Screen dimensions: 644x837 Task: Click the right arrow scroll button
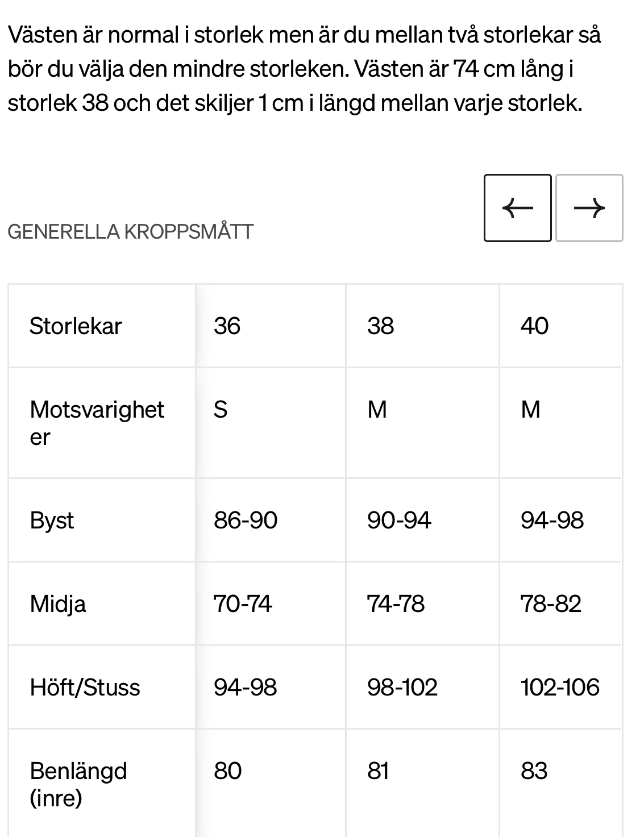coord(589,208)
